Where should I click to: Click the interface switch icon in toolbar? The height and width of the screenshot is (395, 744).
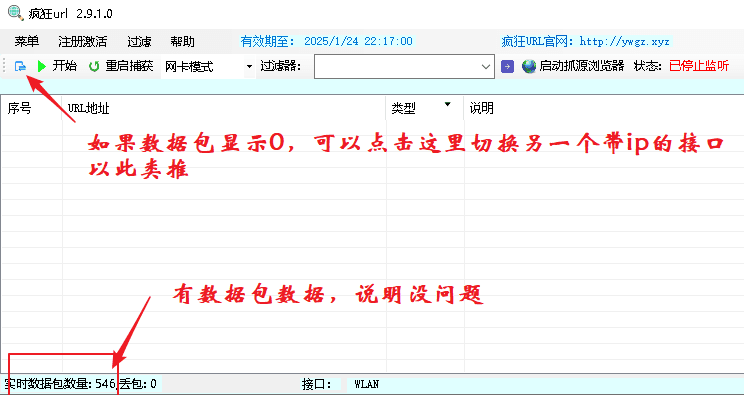pos(20,66)
